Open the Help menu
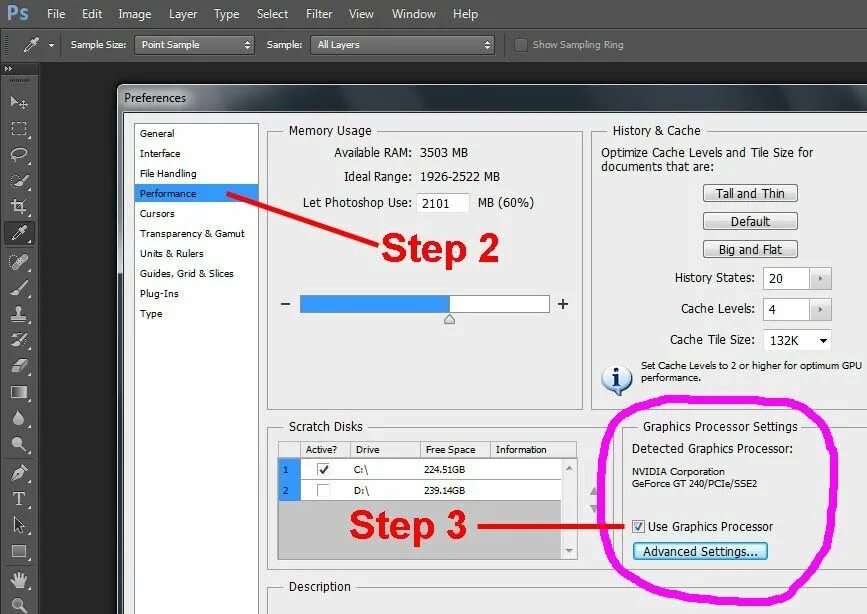The width and height of the screenshot is (867, 614). coord(465,14)
